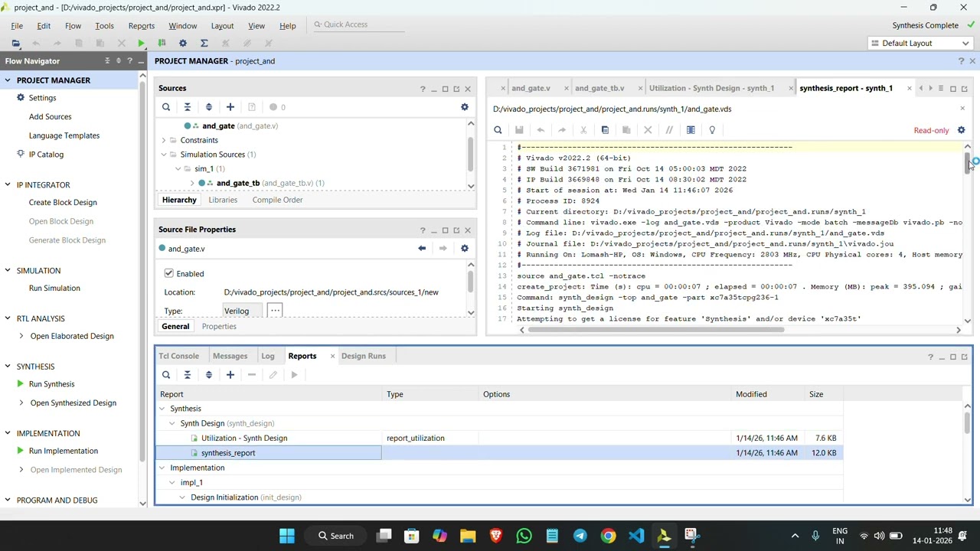Screen dimensions: 980x551
Task: Click the Copy icon in report editor
Action: coord(605,130)
